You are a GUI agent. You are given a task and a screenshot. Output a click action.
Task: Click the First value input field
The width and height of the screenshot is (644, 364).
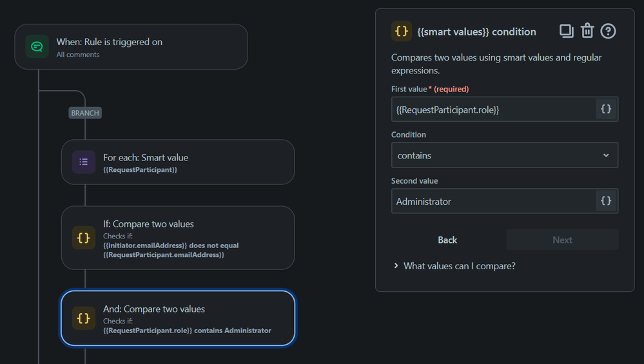pos(493,110)
